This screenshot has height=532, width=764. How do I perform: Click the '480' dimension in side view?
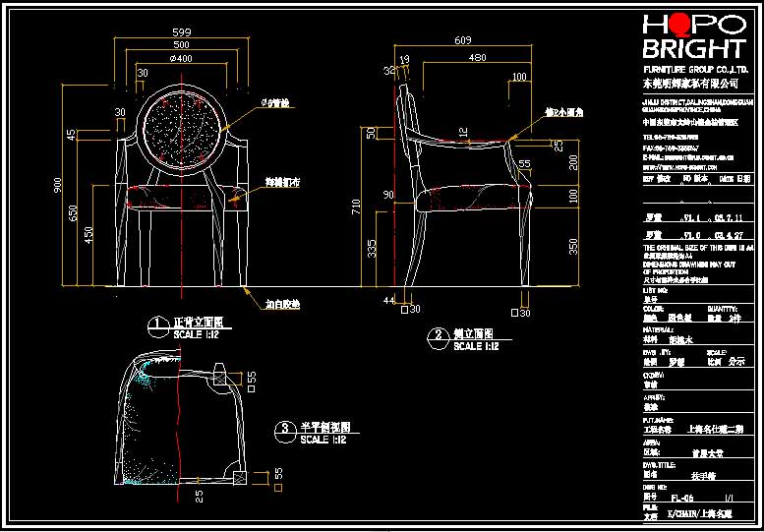click(x=477, y=57)
